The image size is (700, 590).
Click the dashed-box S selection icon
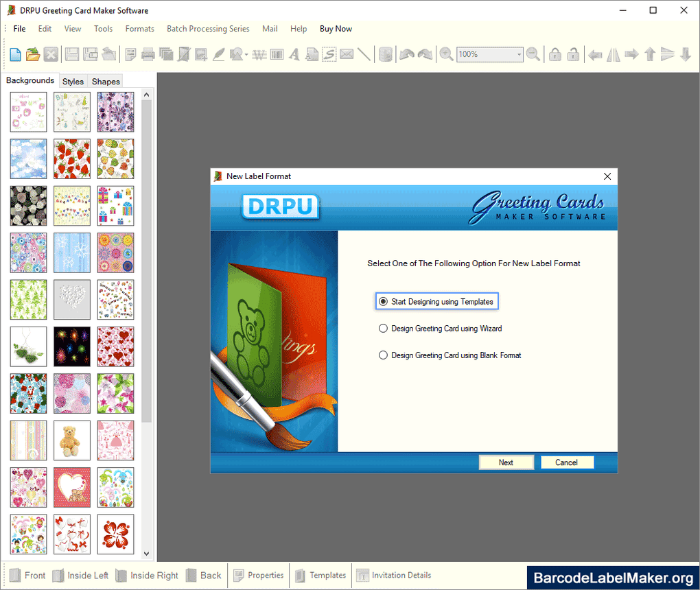click(x=329, y=54)
